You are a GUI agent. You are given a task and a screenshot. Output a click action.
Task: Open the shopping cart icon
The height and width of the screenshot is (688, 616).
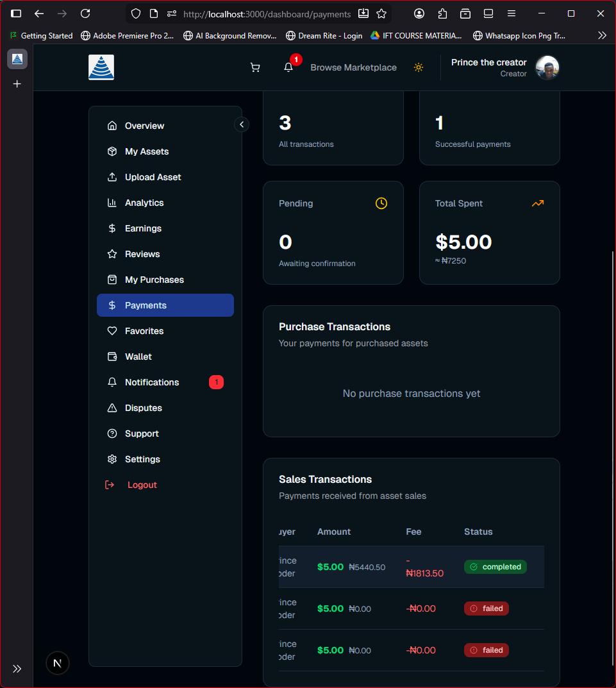click(255, 67)
